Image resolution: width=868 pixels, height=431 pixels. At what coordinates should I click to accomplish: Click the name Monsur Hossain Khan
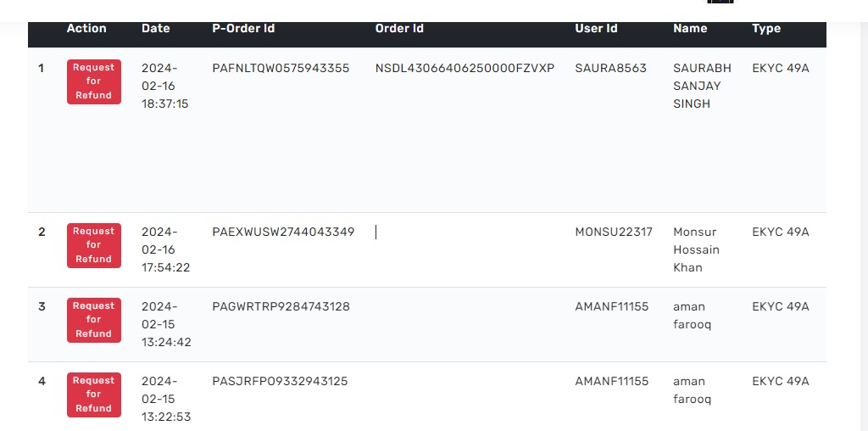tap(696, 249)
